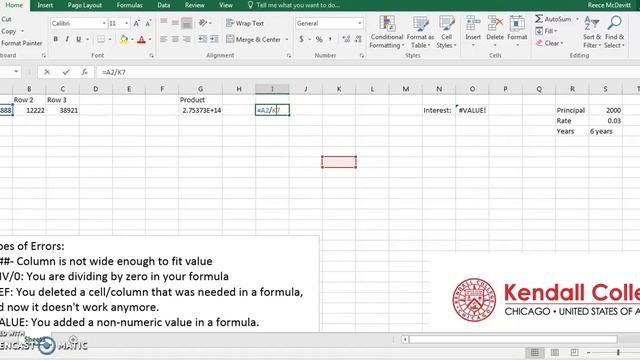Increase indent icon
The width and height of the screenshot is (640, 360).
coord(214,39)
